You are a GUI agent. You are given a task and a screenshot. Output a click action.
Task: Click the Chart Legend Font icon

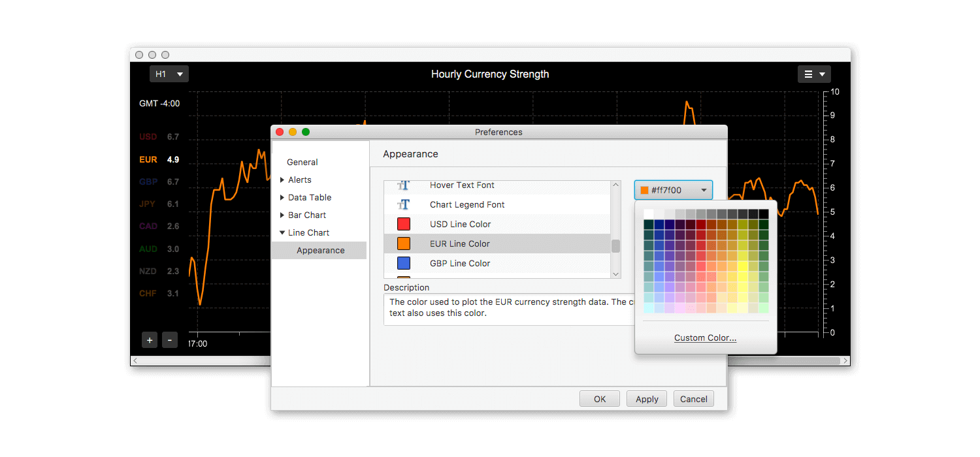(404, 204)
